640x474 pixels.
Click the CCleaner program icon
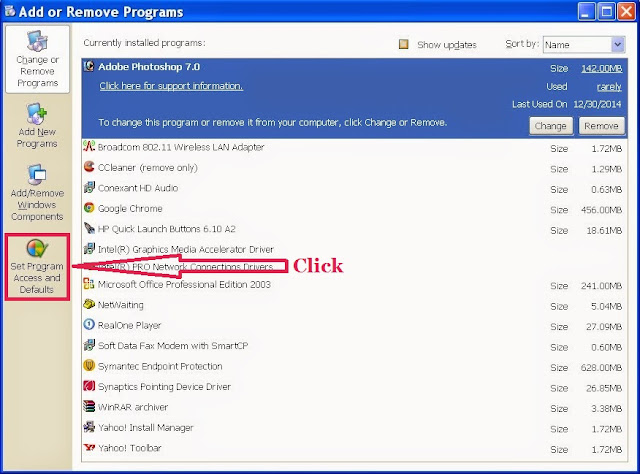pos(89,167)
